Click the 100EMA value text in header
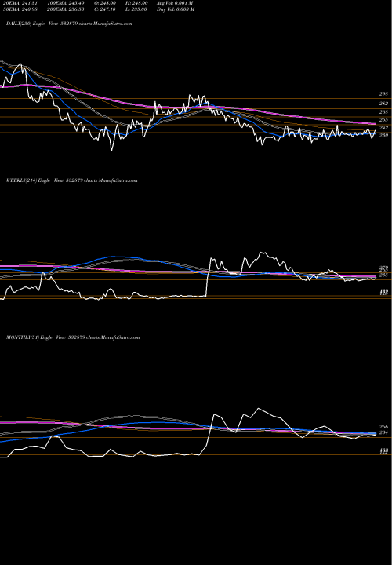 pyautogui.click(x=66, y=3)
